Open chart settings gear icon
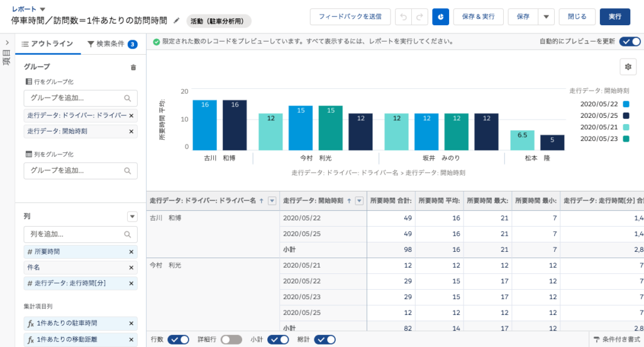The width and height of the screenshot is (644, 347). click(628, 67)
